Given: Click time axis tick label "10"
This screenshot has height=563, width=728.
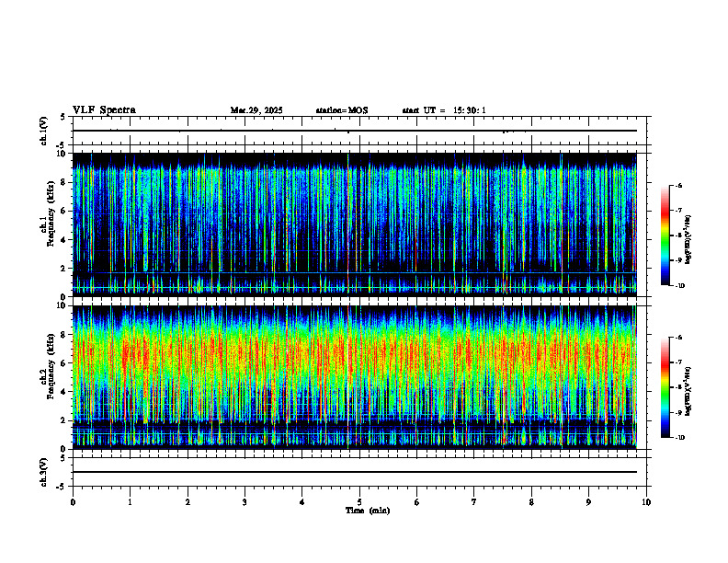Looking at the screenshot, I should (x=646, y=502).
